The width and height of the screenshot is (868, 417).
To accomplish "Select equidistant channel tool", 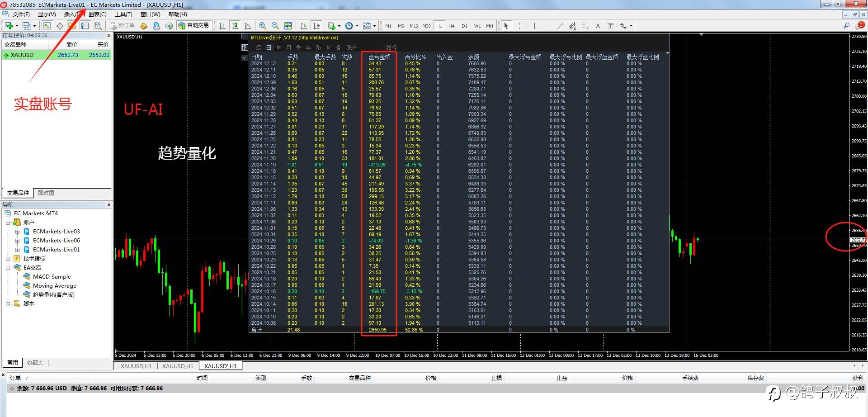I will pyautogui.click(x=572, y=26).
